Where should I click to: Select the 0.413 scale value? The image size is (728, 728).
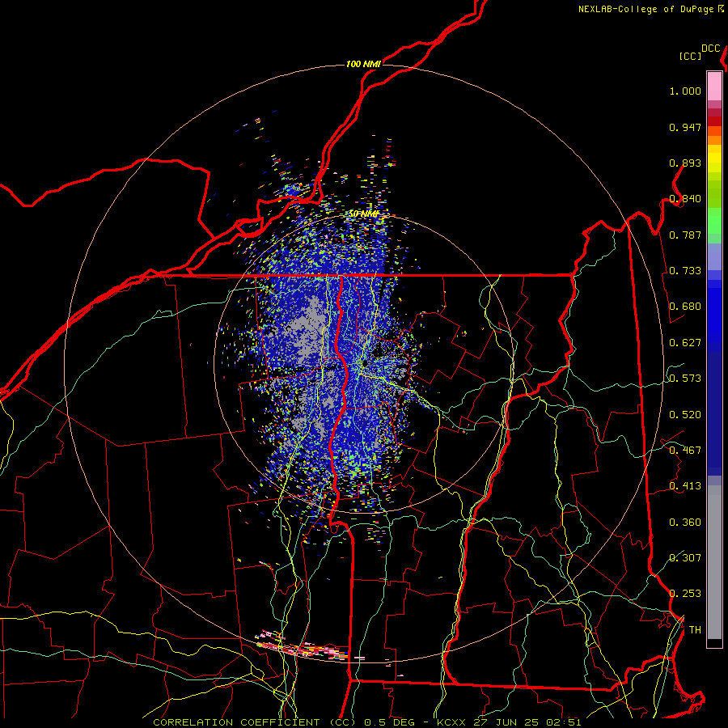(x=685, y=486)
